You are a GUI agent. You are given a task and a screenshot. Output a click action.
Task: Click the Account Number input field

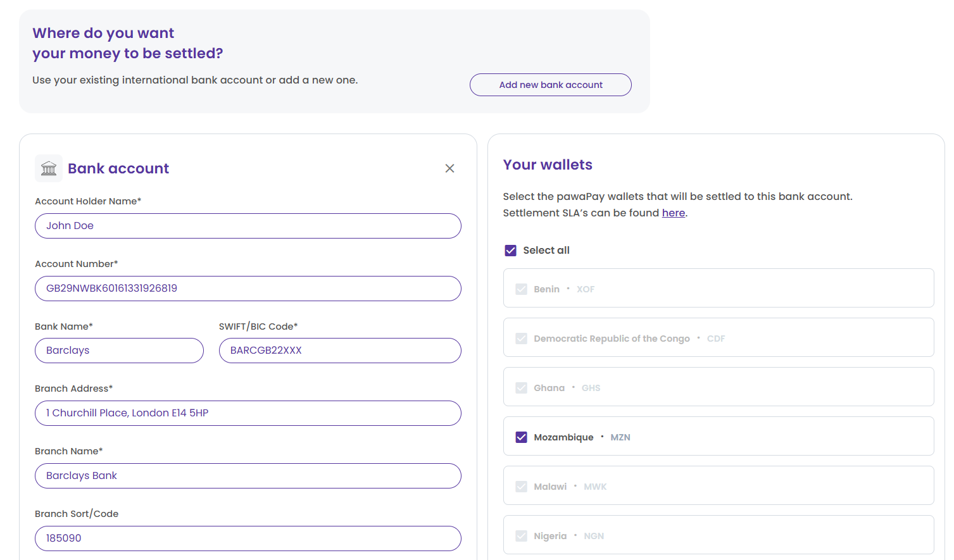pyautogui.click(x=248, y=289)
